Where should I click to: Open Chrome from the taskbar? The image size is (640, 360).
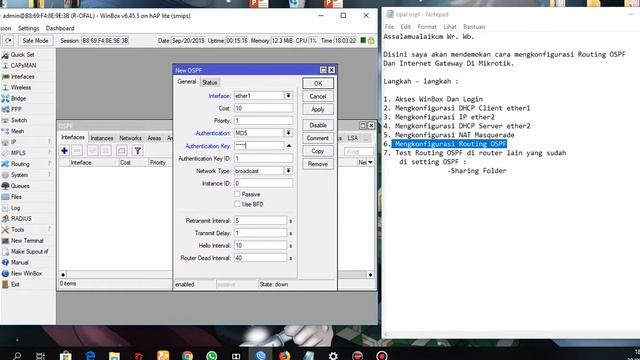point(187,356)
